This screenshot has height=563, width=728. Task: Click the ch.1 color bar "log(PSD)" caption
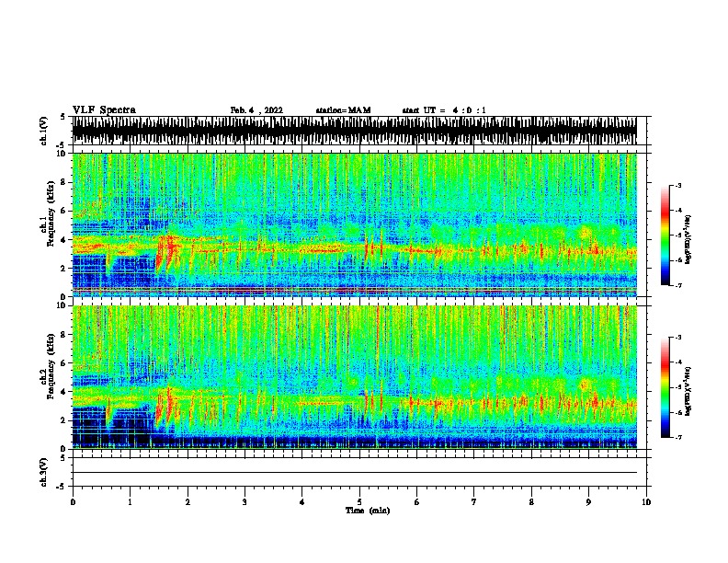click(688, 240)
